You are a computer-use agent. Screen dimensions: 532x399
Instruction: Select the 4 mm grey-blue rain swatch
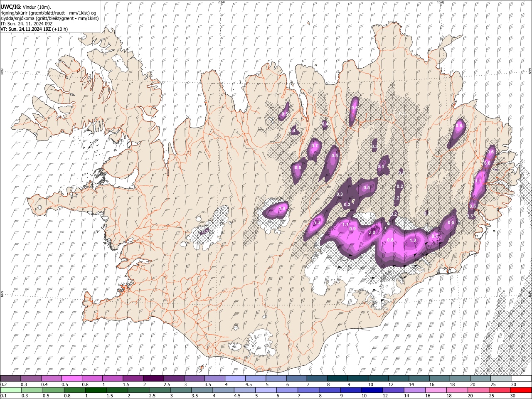223,390
